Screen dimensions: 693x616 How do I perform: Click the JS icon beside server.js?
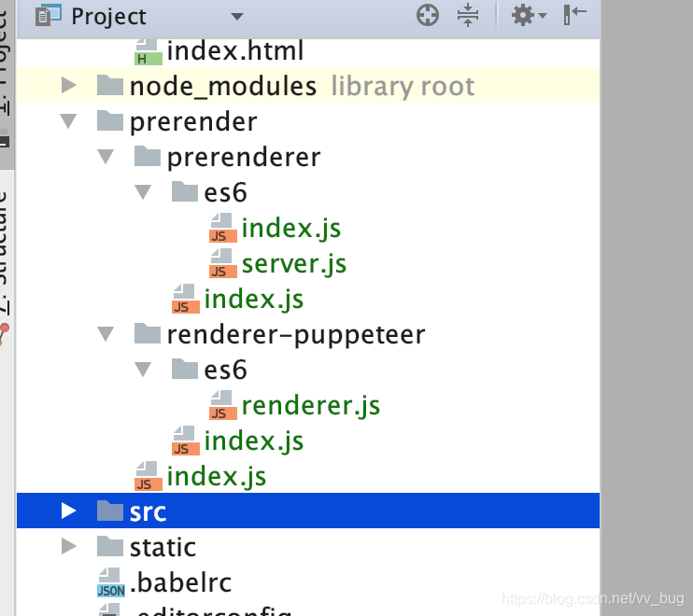pyautogui.click(x=222, y=263)
